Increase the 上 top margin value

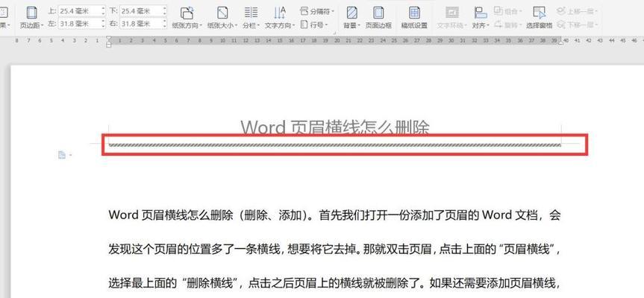pyautogui.click(x=104, y=9)
